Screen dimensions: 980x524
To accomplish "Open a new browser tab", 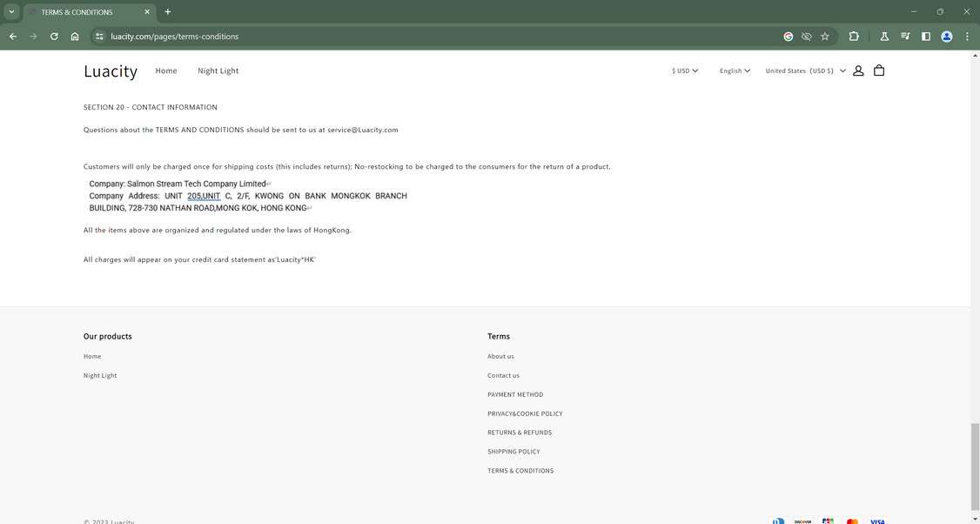I will [167, 12].
